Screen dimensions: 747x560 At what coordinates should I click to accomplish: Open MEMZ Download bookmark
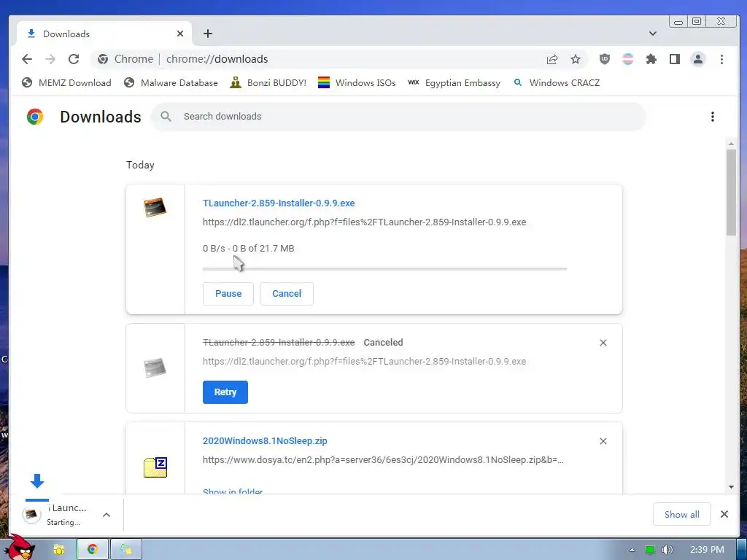coord(66,83)
